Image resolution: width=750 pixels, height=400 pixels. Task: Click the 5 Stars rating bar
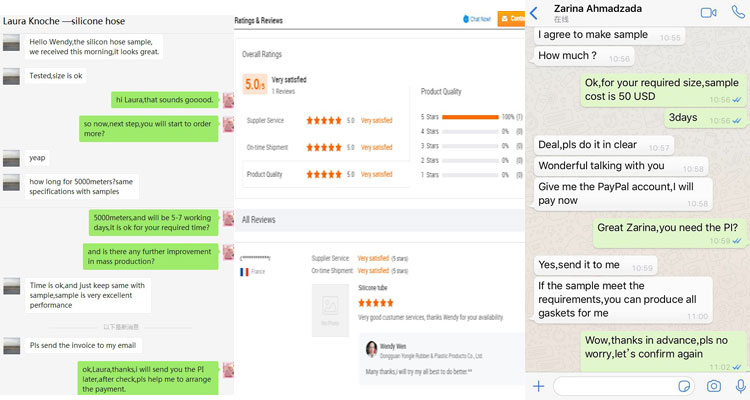pos(469,117)
